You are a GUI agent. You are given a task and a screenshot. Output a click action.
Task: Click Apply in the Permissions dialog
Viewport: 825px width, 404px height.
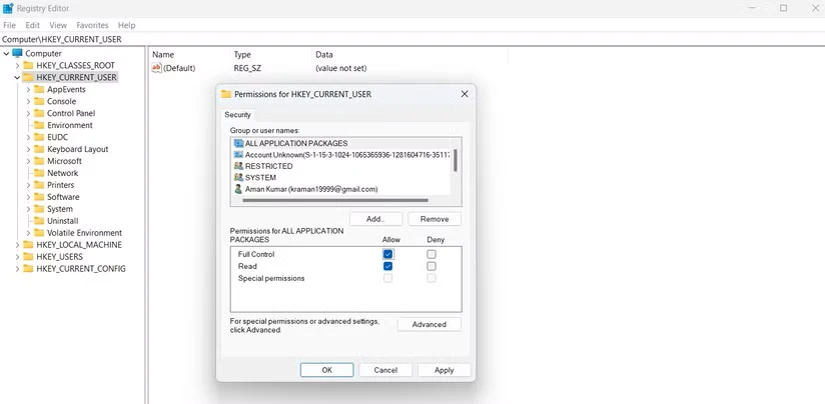pos(444,370)
